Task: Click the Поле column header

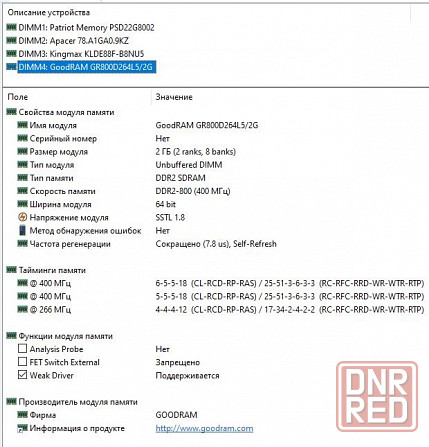Action: (17, 97)
